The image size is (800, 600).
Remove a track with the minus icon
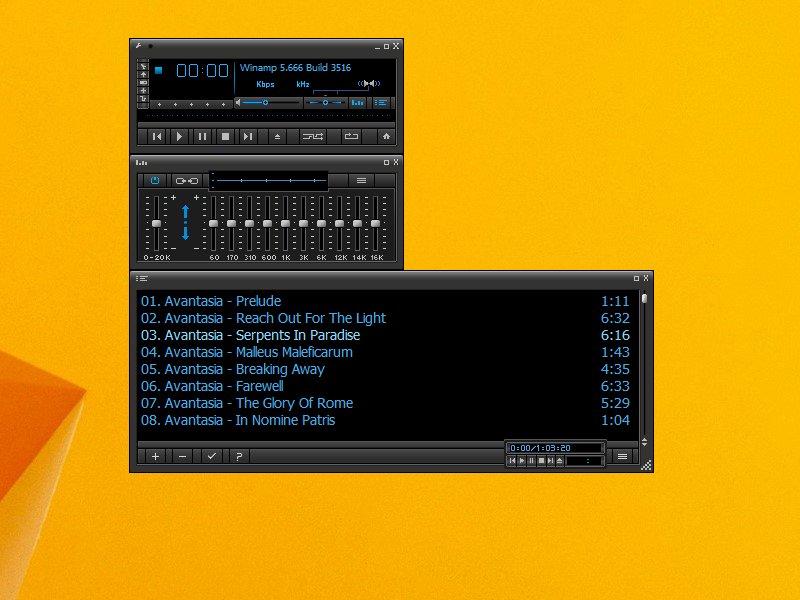(x=184, y=455)
